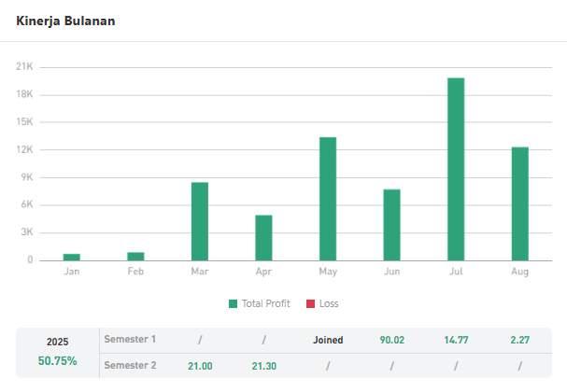Click the 9K y-axis label
The height and width of the screenshot is (392, 567).
coord(27,177)
